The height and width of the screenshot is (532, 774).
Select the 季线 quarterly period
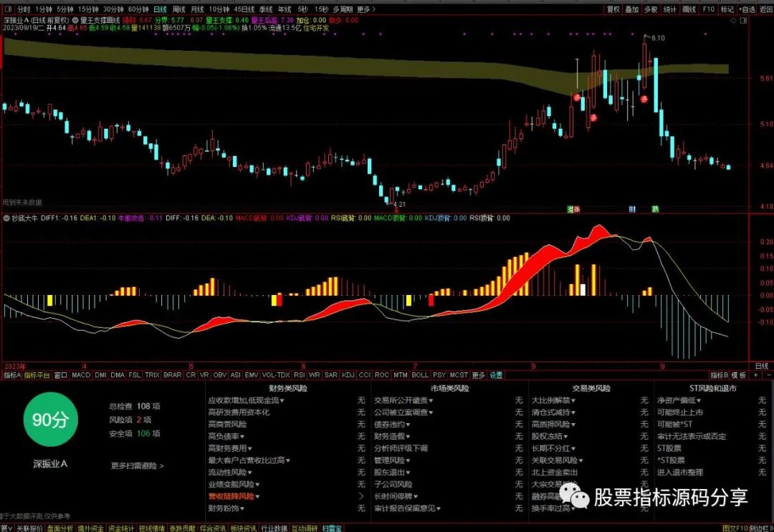click(266, 9)
